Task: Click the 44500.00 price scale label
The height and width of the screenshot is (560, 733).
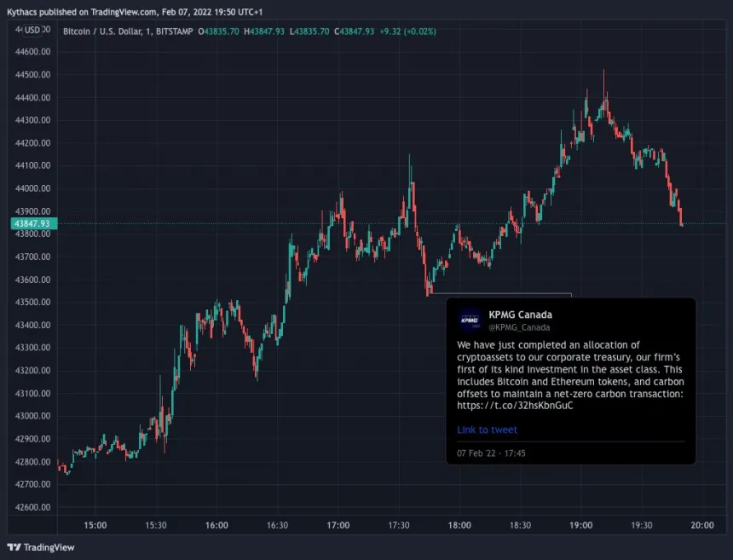Action: (32, 75)
